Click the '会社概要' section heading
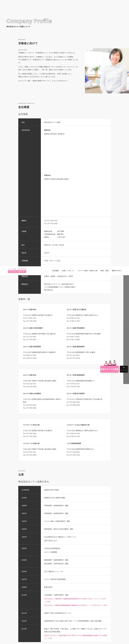Screen dimensions: 129x644 pyautogui.click(x=24, y=107)
